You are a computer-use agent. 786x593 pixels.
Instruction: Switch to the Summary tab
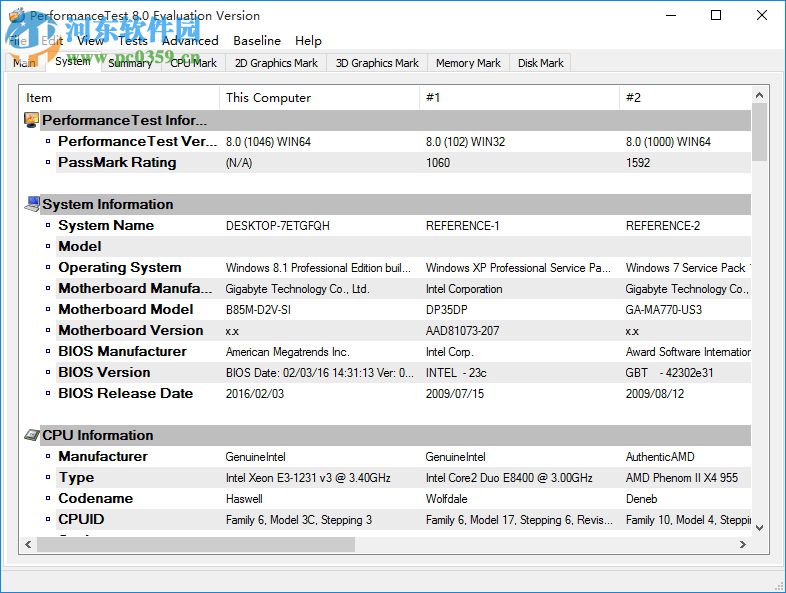(x=130, y=63)
